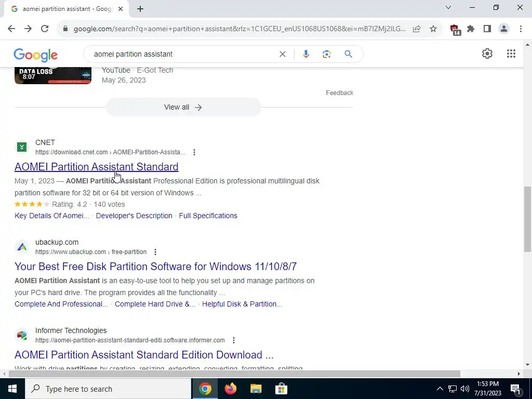Open Complete And Professional sitelink
The width and height of the screenshot is (532, 399).
click(x=61, y=304)
